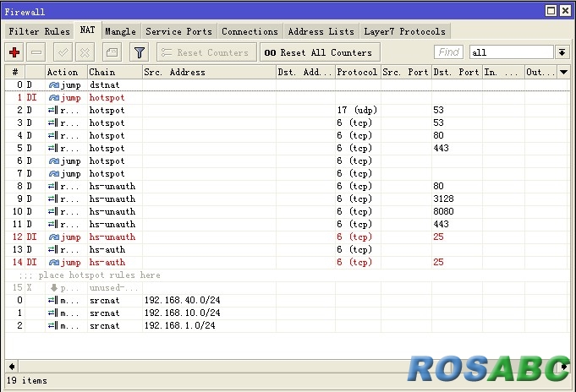Open the 'all' chain filter dropdown arrow
Viewport: 576px width, 392px height.
coord(562,52)
